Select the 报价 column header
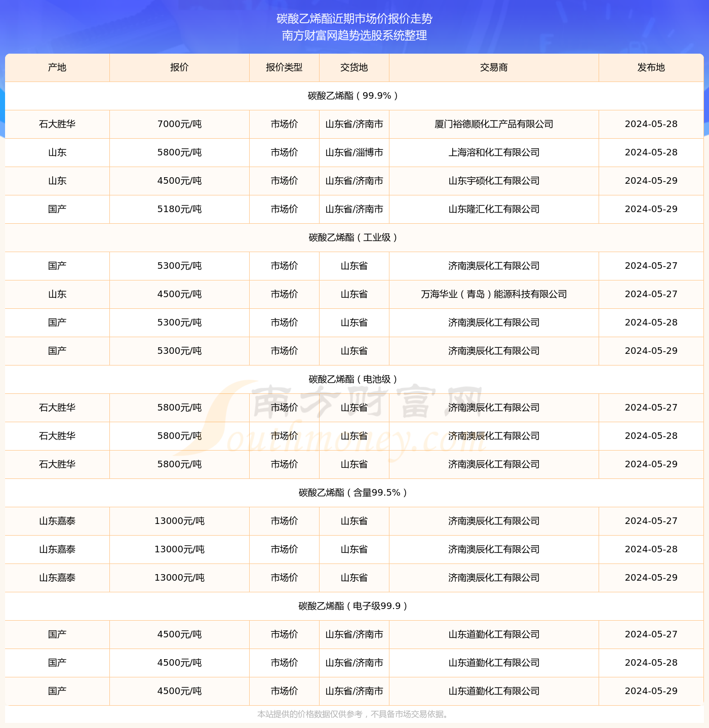This screenshot has height=728, width=709. tap(179, 67)
